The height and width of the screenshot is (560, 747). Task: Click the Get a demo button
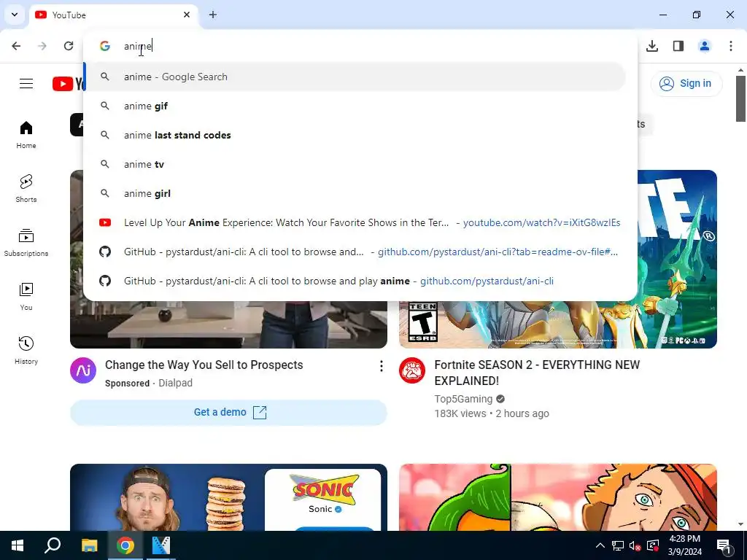click(228, 413)
